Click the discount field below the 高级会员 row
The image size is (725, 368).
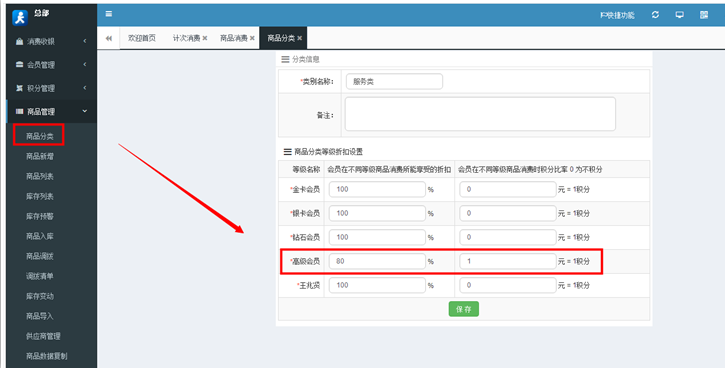point(377,285)
